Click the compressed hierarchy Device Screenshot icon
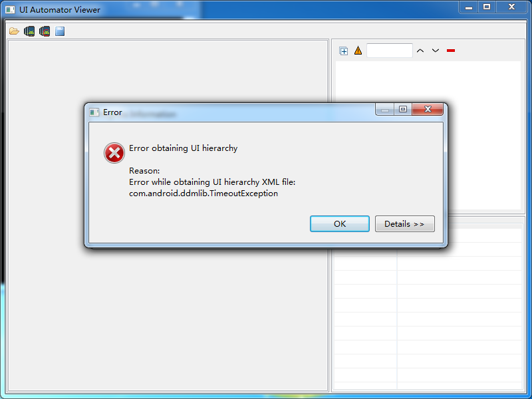The image size is (532, 399). [45, 31]
